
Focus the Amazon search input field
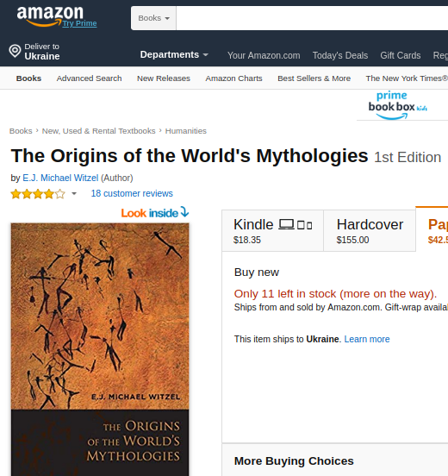[312, 18]
